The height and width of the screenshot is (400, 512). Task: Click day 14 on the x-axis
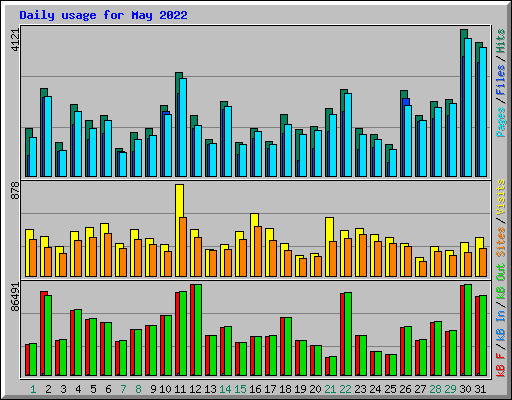pos(225,389)
